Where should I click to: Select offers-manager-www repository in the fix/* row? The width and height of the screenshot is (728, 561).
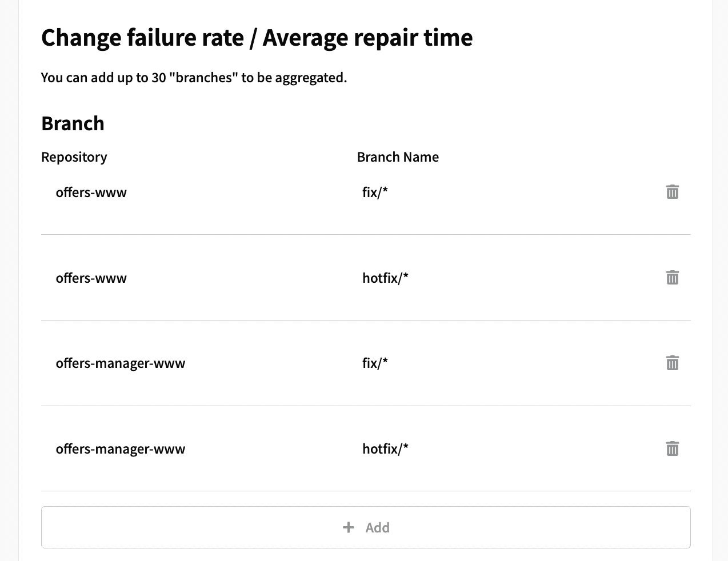121,363
